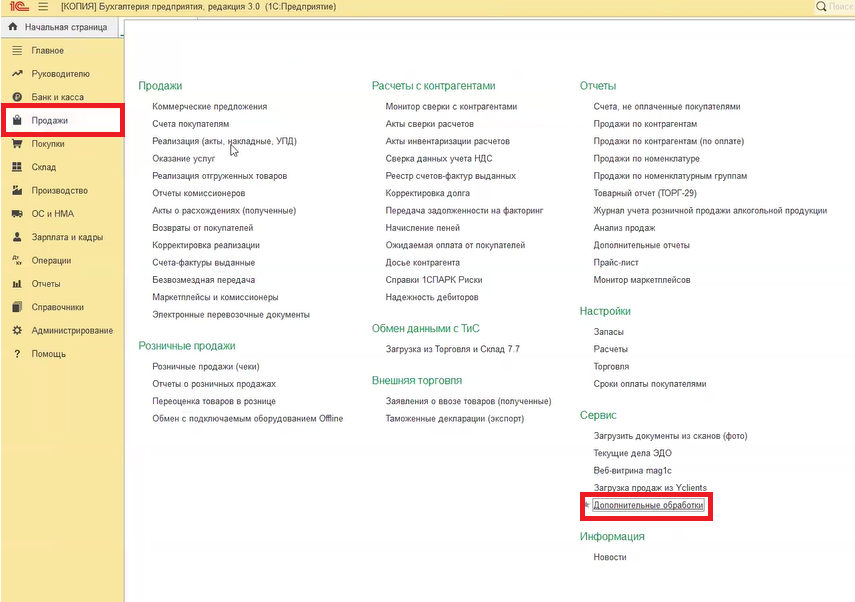The height and width of the screenshot is (602, 855).
Task: Open the Главное section
Action: coord(47,50)
